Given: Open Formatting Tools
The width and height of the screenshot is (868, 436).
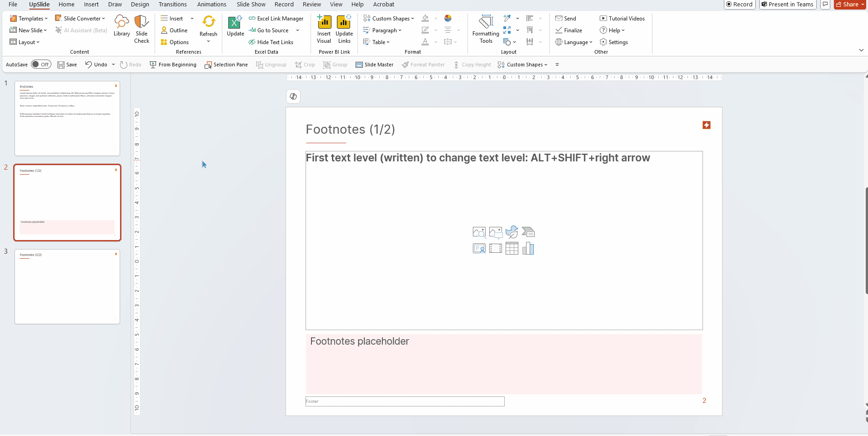Looking at the screenshot, I should point(486,29).
